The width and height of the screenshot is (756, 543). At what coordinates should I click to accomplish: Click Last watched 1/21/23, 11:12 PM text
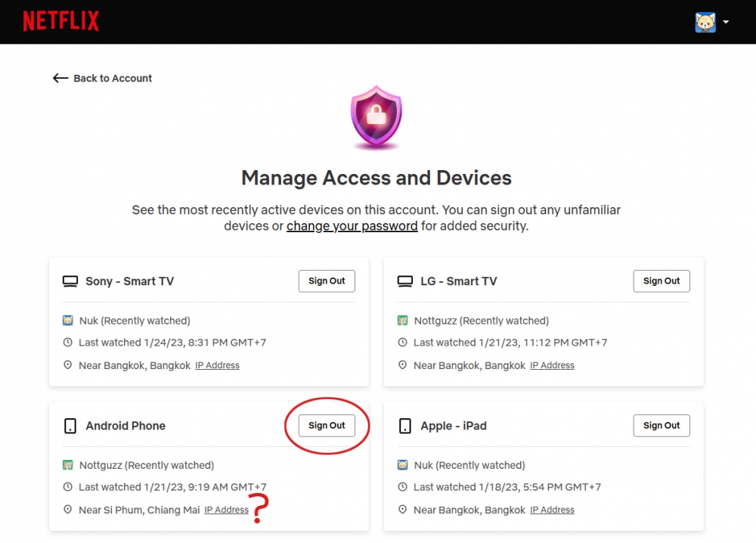[x=510, y=343]
